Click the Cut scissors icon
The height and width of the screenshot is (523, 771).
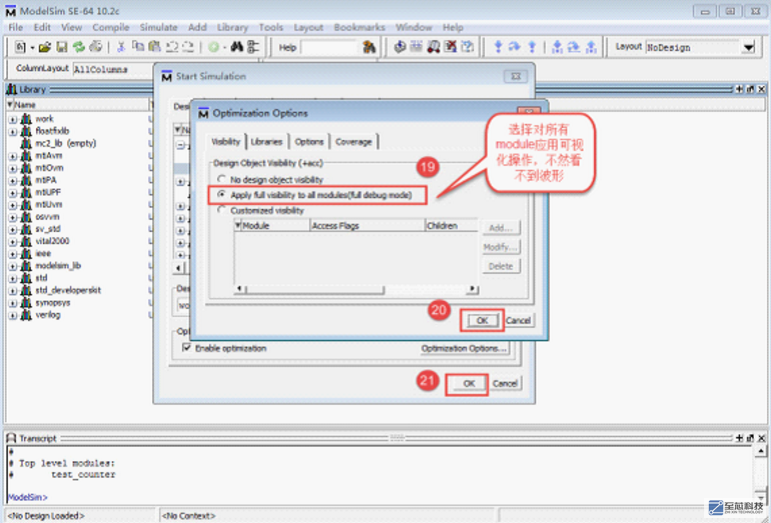(x=121, y=47)
